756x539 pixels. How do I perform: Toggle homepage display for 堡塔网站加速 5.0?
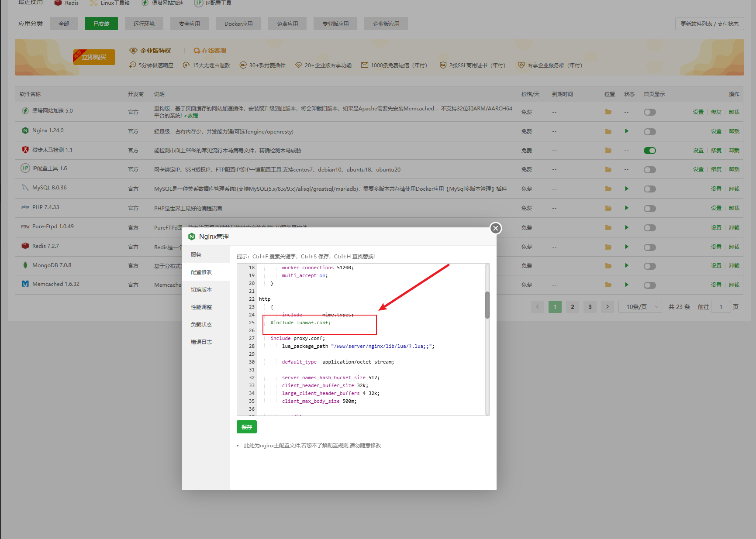(x=650, y=113)
